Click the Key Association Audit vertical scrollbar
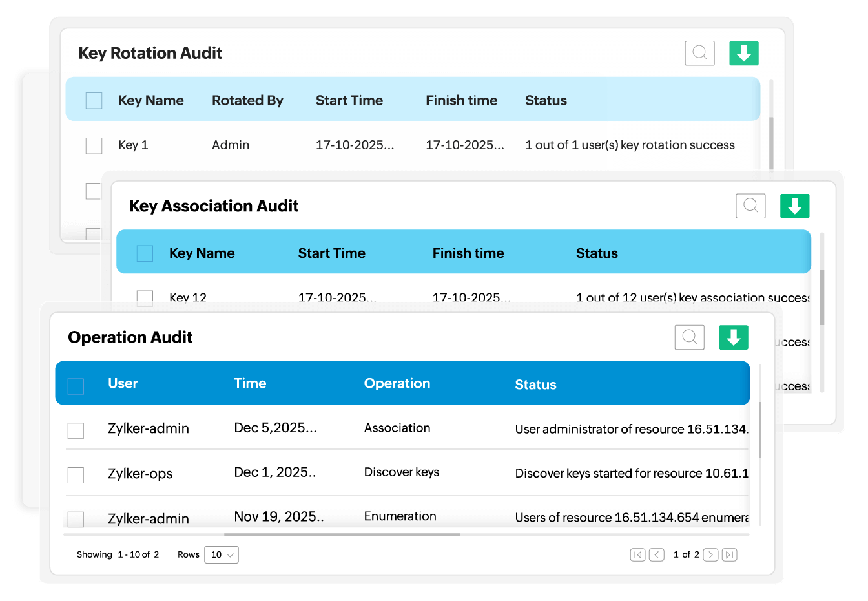 pyautogui.click(x=822, y=297)
